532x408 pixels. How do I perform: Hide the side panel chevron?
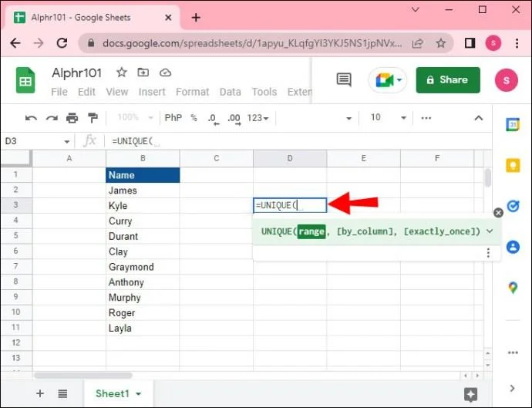(512, 388)
